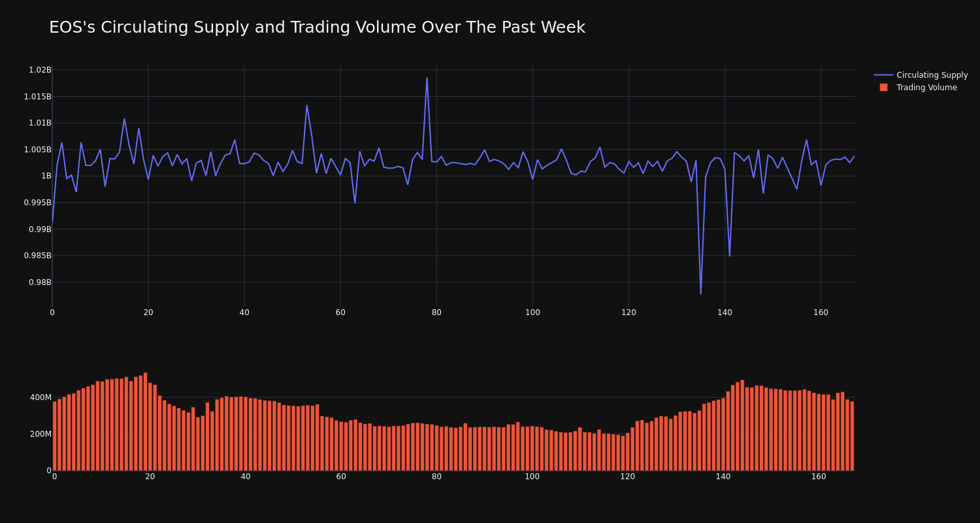
Task: Click the 1B y-axis label
Action: (46, 176)
